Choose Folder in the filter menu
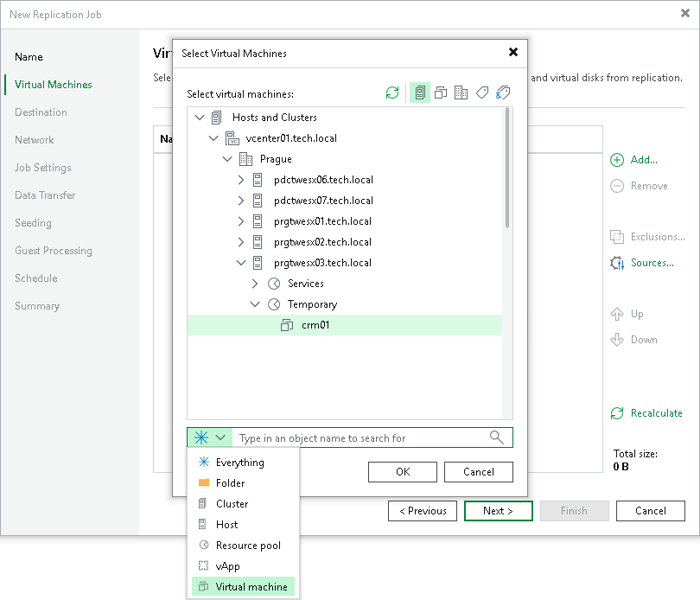 click(x=244, y=483)
